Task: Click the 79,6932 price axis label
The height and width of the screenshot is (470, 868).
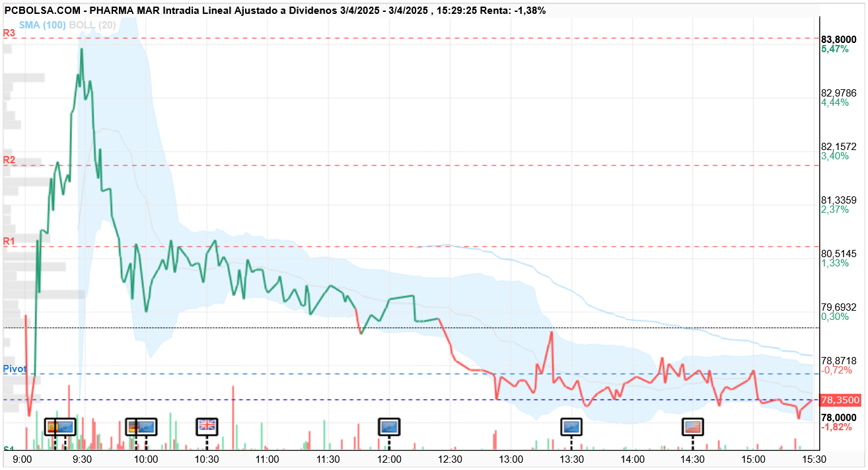Action: [838, 307]
